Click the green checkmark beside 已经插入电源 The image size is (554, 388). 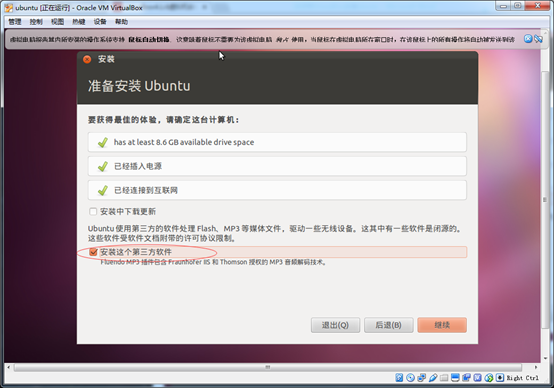(x=103, y=166)
